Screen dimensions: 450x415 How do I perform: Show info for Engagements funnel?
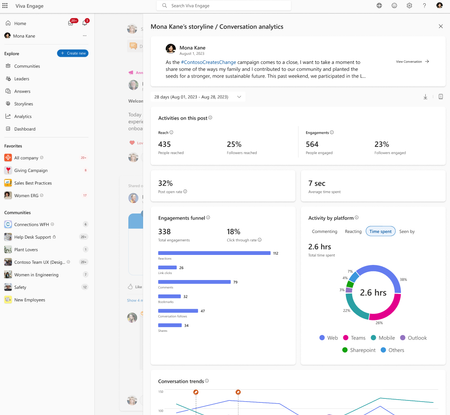coord(208,217)
